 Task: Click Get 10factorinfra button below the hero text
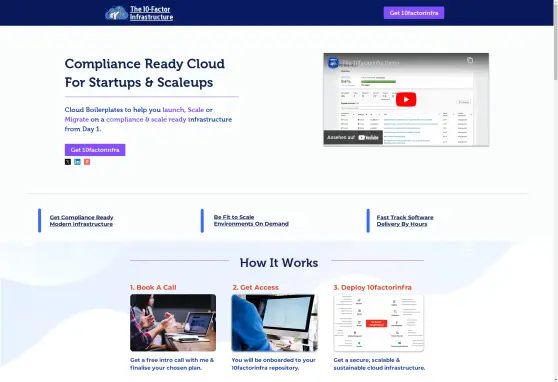tap(95, 150)
